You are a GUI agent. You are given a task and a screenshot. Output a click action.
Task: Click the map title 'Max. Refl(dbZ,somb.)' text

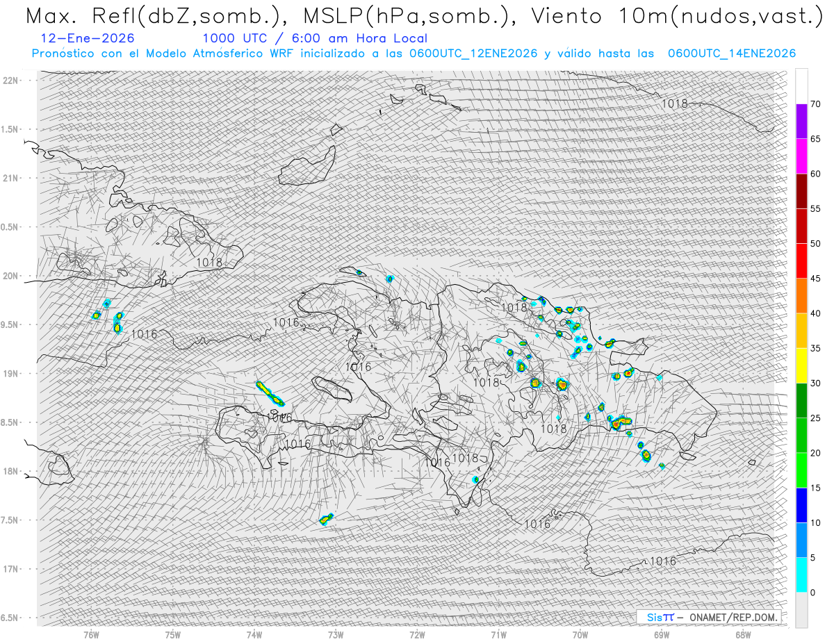154,16
